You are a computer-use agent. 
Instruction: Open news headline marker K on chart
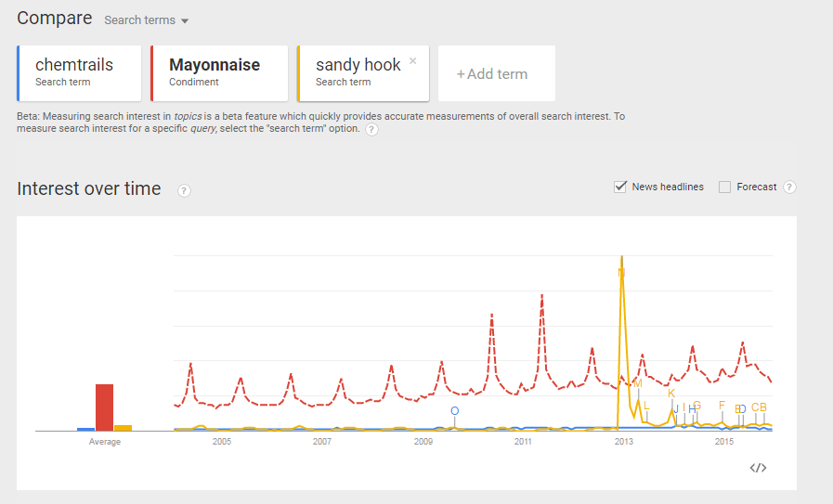click(671, 394)
